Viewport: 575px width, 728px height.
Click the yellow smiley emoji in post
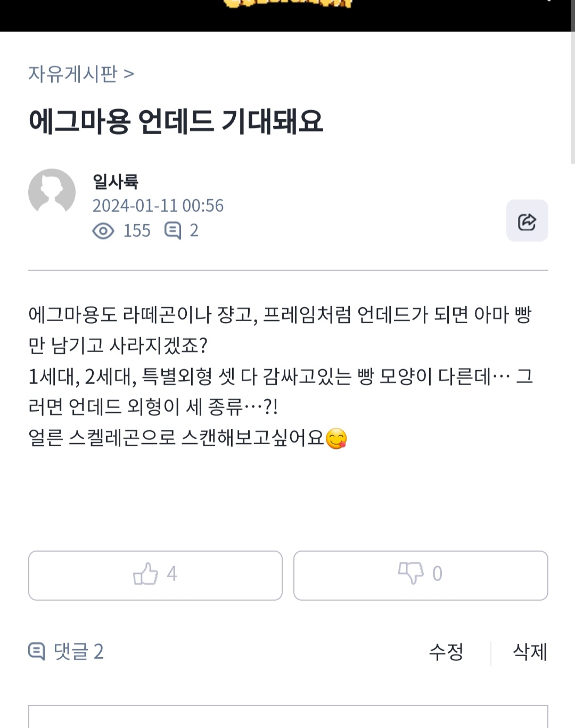(336, 439)
